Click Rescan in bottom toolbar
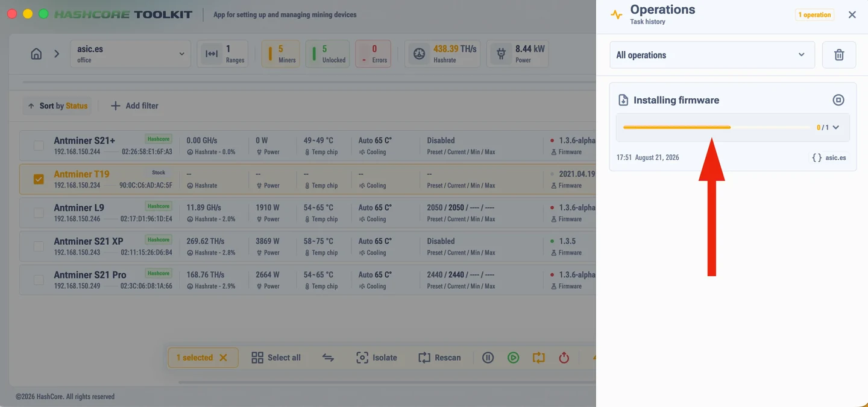Image resolution: width=868 pixels, height=407 pixels. click(439, 358)
